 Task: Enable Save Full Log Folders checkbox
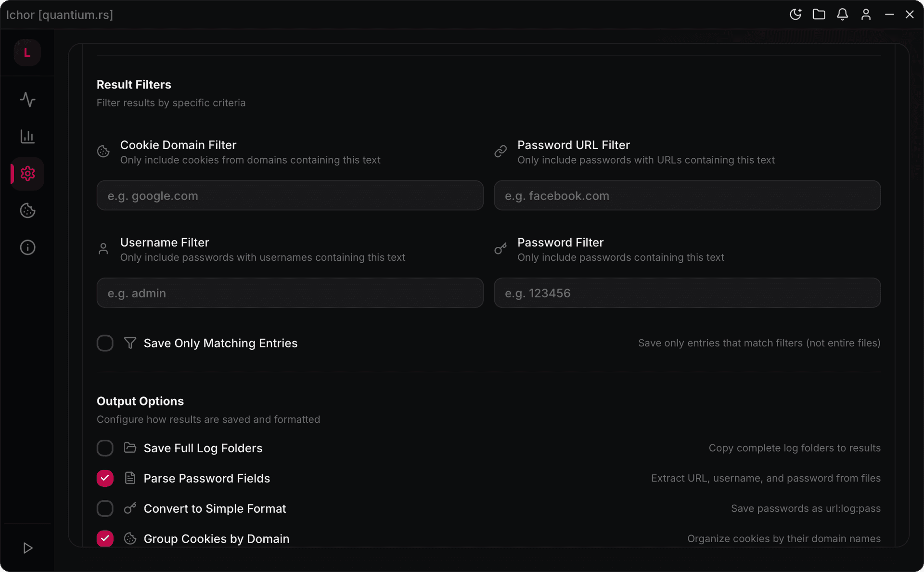[x=105, y=448]
